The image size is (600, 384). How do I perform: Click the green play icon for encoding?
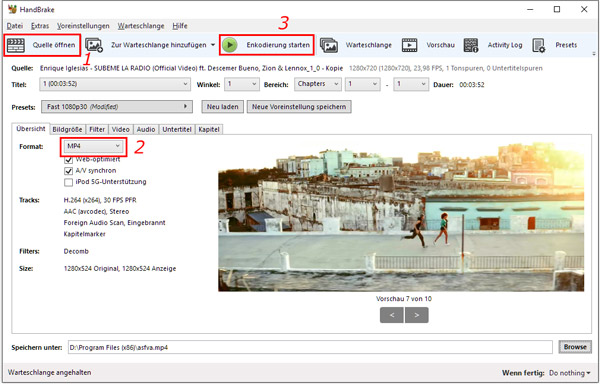click(230, 45)
